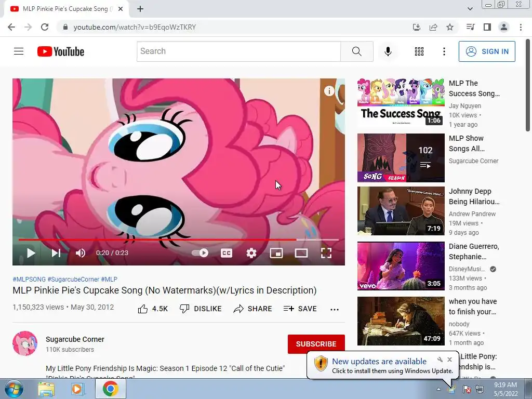Viewport: 532px width, 399px height.
Task: Open YouTube settings three-dot menu
Action: coord(444,51)
